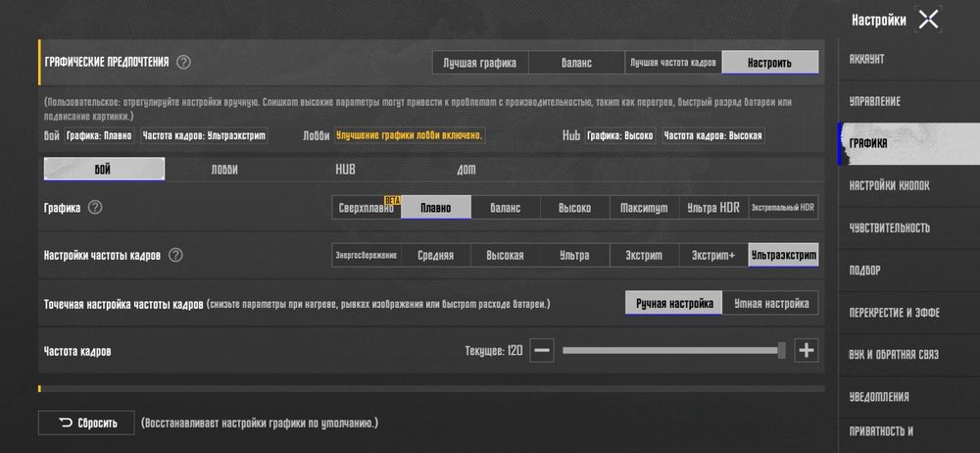Close the settings screen with X
Image resolution: width=980 pixels, height=453 pixels.
pyautogui.click(x=929, y=20)
